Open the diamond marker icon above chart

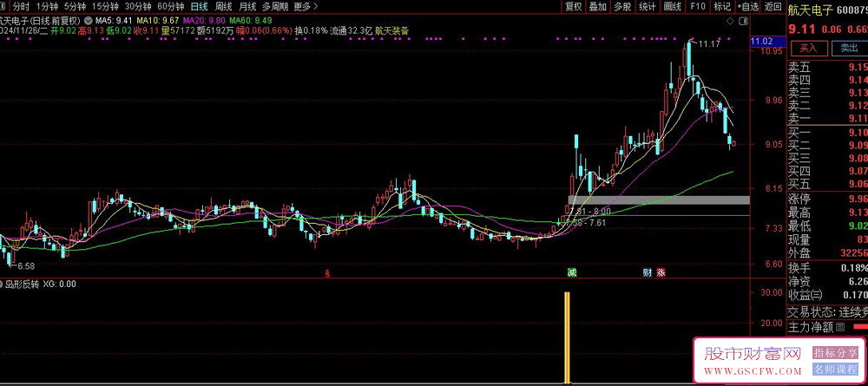click(x=730, y=21)
